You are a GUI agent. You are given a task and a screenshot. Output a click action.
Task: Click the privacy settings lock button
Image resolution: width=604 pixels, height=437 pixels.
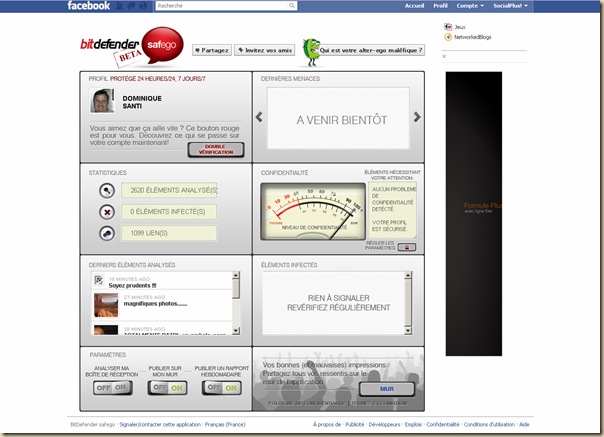coord(407,247)
